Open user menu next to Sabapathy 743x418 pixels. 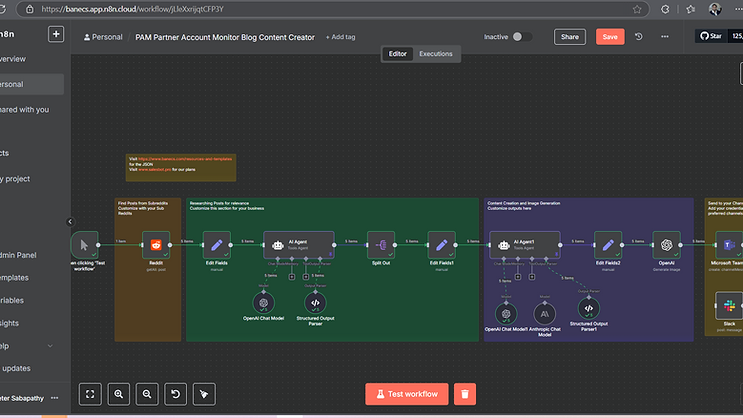[55, 398]
